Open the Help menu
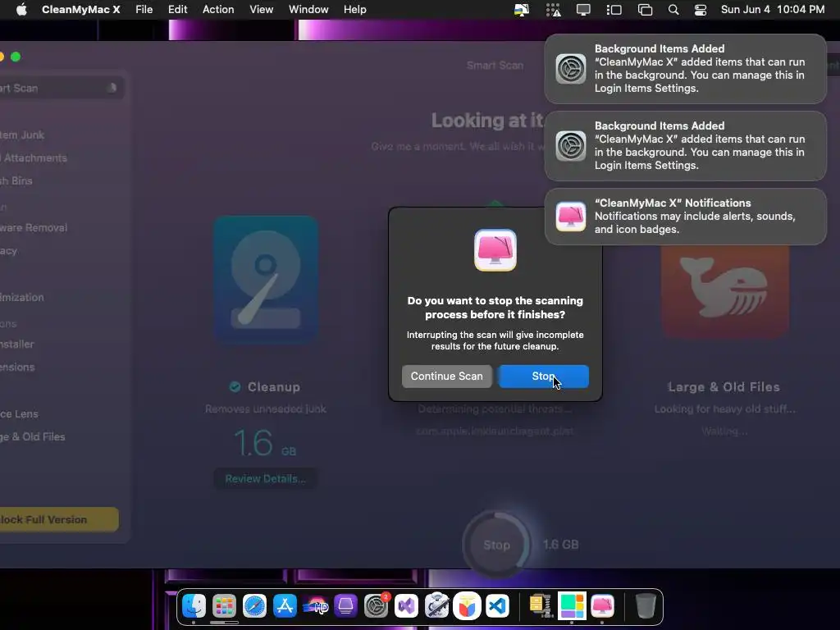 pos(354,10)
